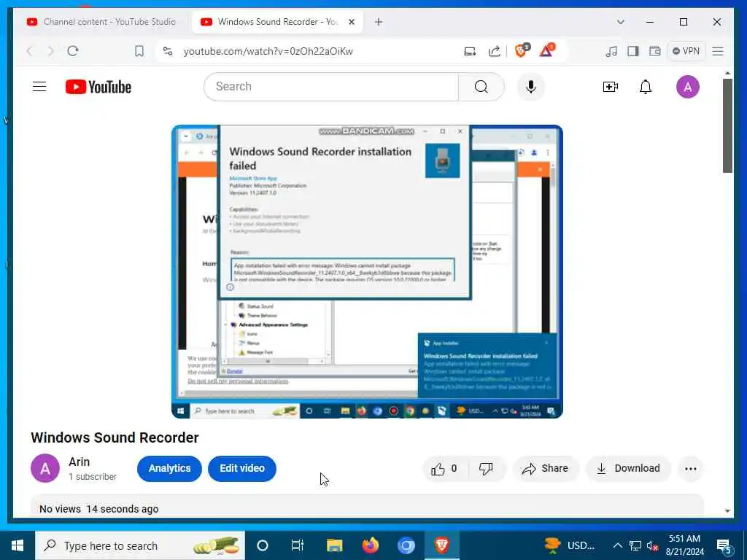Open Task View in taskbar
The width and height of the screenshot is (747, 560).
[298, 545]
